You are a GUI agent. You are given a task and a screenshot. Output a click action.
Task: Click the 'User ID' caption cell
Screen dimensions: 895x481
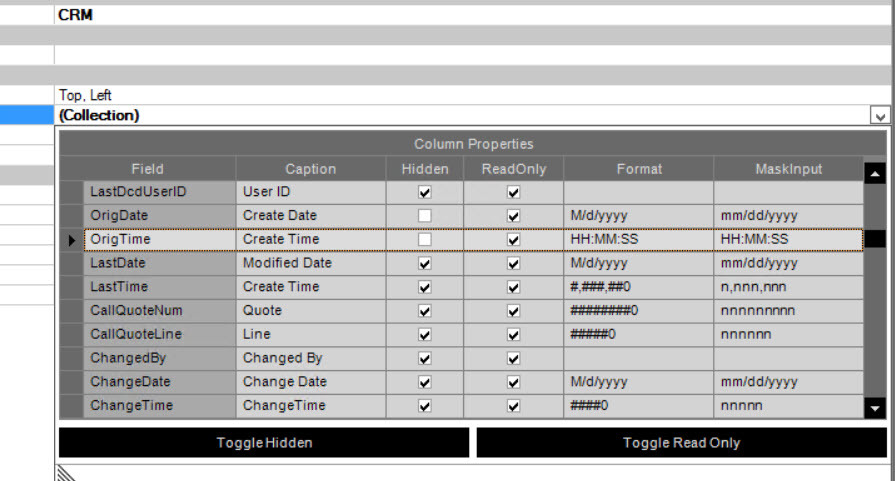pos(311,192)
